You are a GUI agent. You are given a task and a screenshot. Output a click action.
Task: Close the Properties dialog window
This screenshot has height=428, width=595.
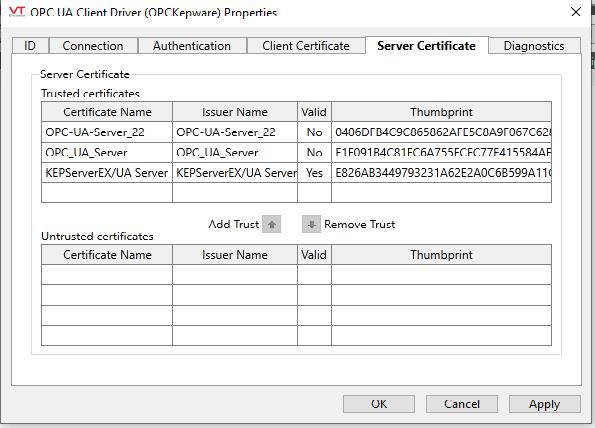(x=576, y=12)
